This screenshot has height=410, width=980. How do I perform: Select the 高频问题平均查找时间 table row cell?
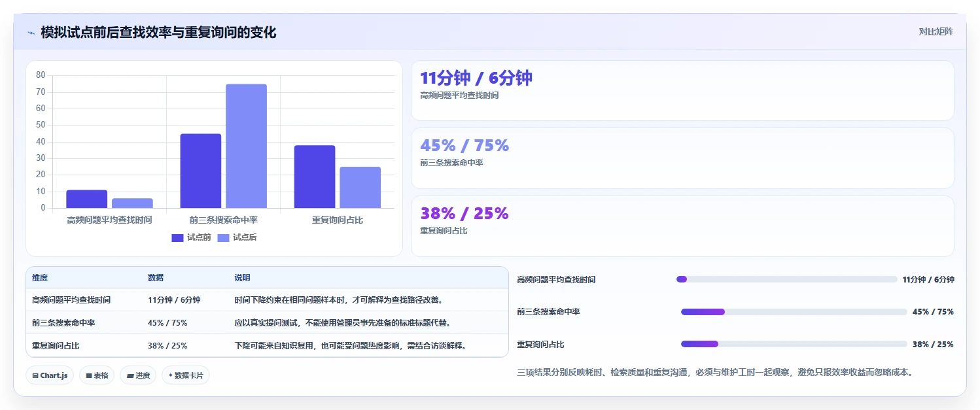coord(71,300)
